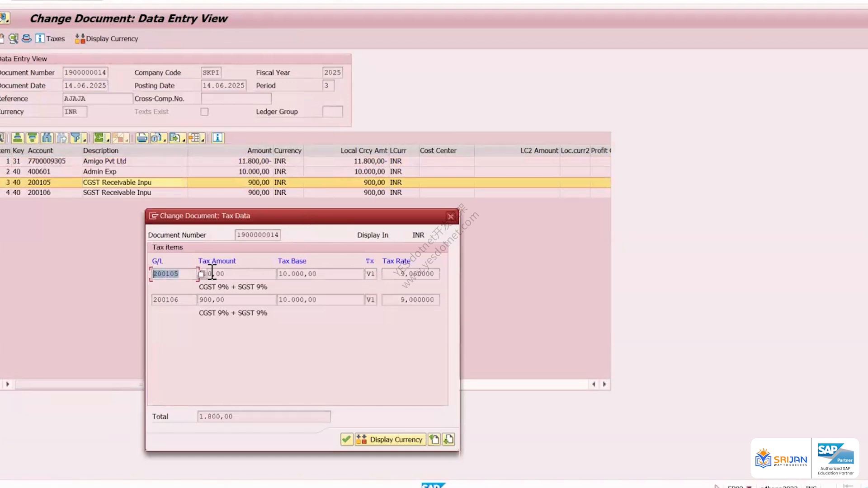Image resolution: width=868 pixels, height=488 pixels.
Task: Click the Company Code field SKPI
Action: tap(211, 72)
